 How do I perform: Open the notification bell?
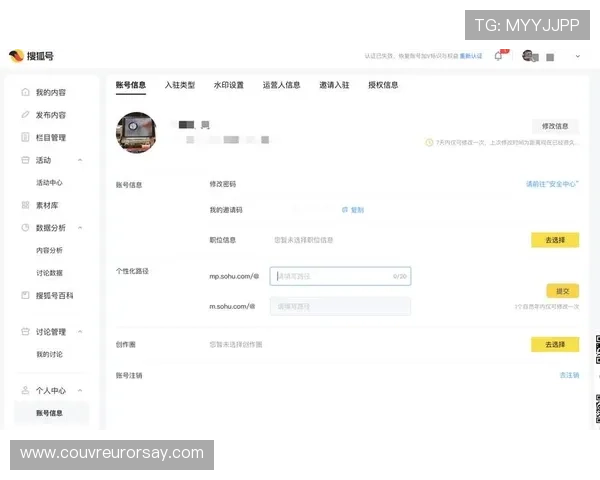click(498, 56)
